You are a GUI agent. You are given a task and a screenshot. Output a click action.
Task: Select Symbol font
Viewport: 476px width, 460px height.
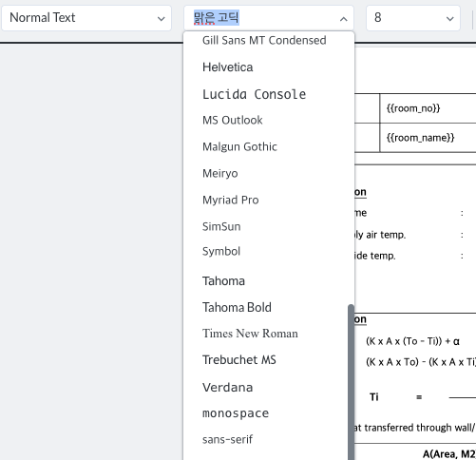[221, 251]
